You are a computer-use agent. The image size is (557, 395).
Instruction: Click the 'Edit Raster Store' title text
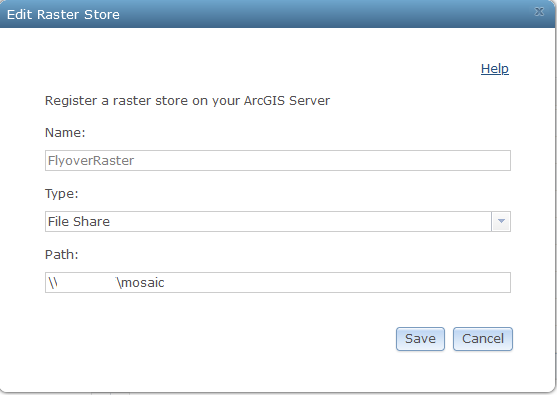coord(63,15)
